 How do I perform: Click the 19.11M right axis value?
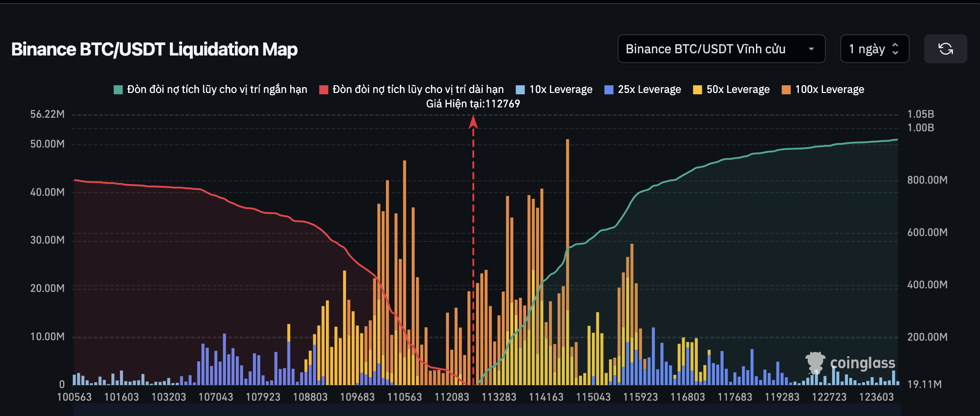924,384
